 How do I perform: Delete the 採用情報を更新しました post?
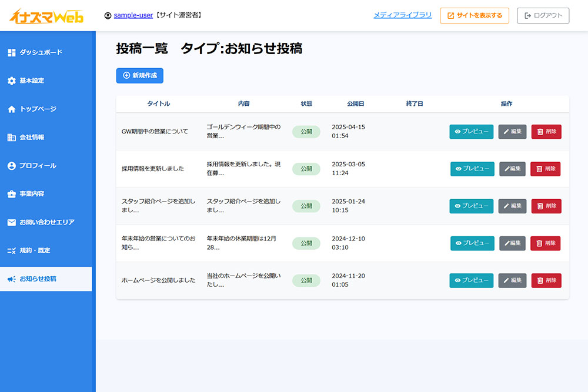coord(546,169)
